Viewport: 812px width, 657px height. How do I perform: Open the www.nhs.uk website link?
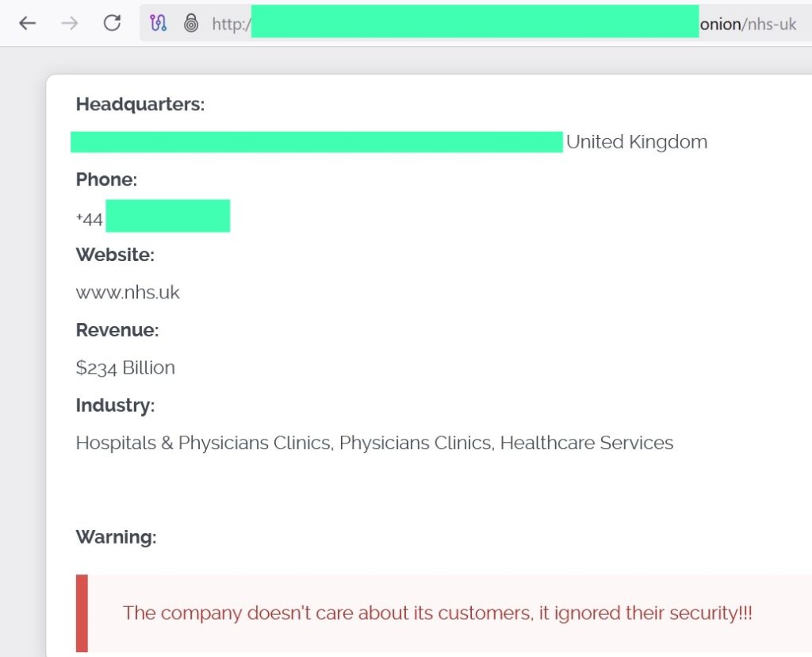128,292
